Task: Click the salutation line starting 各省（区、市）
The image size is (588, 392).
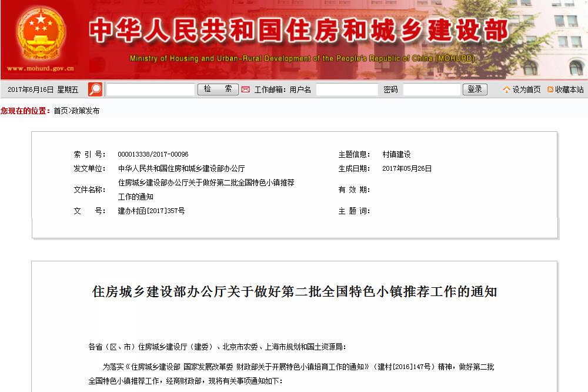Action: [x=217, y=347]
